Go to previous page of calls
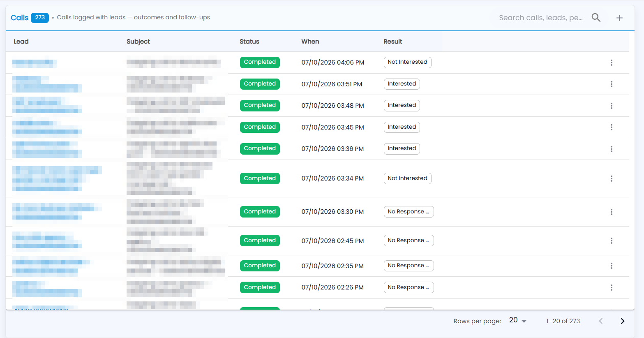Image resolution: width=644 pixels, height=338 pixels. tap(601, 321)
